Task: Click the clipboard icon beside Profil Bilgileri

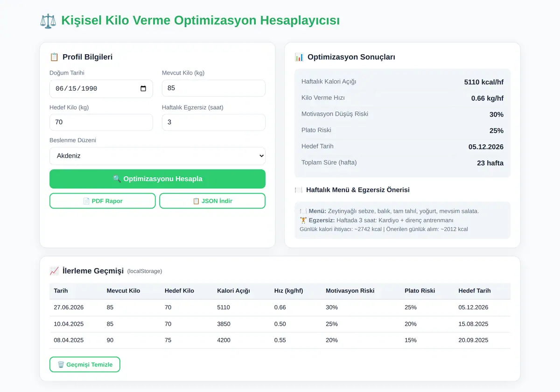Action: coord(54,57)
